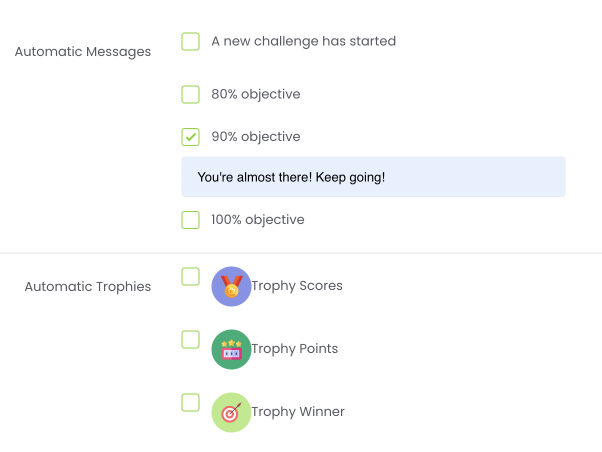The height and width of the screenshot is (452, 602).
Task: Click the Trophy Scores medal icon
Action: (x=231, y=286)
